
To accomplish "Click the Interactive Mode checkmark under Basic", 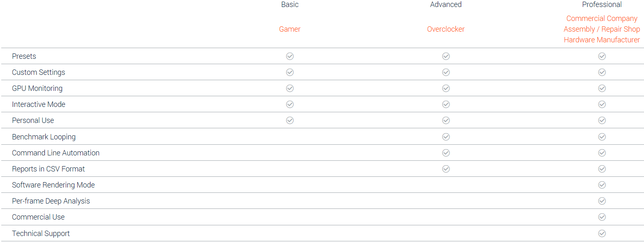I will pos(290,104).
